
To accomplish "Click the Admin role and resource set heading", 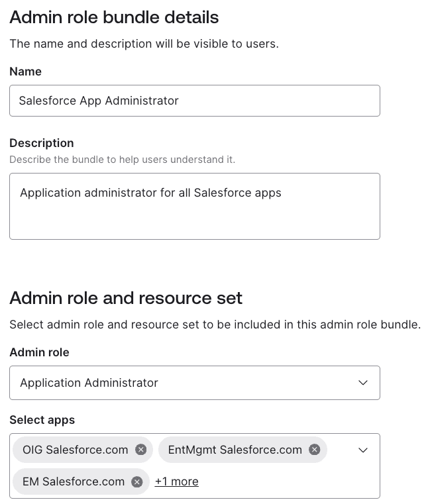I will (x=126, y=297).
